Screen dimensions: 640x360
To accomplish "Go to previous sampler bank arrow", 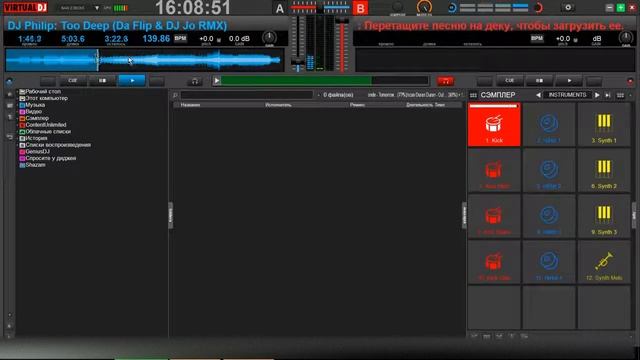I will [538, 95].
